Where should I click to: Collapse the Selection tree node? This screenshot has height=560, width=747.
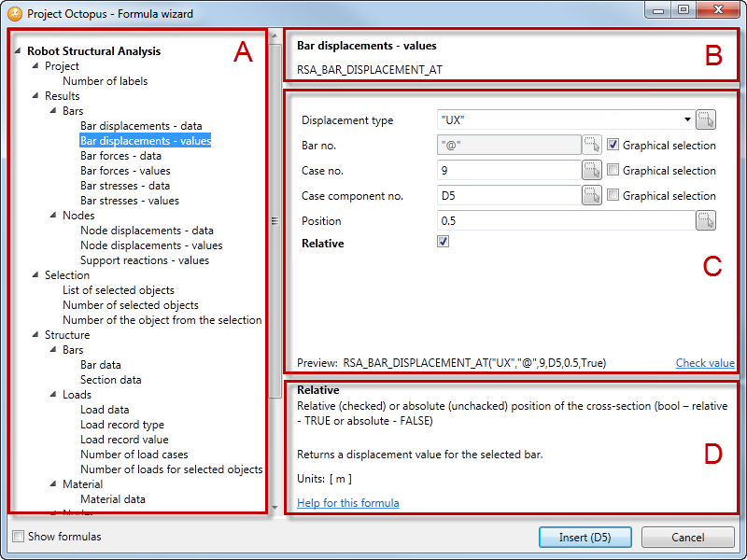[x=35, y=274]
